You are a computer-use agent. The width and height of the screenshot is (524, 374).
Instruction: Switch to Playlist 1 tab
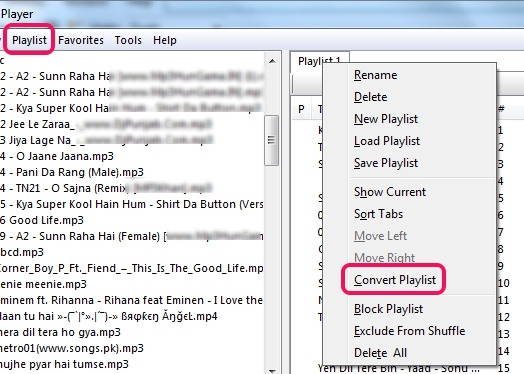[x=319, y=61]
